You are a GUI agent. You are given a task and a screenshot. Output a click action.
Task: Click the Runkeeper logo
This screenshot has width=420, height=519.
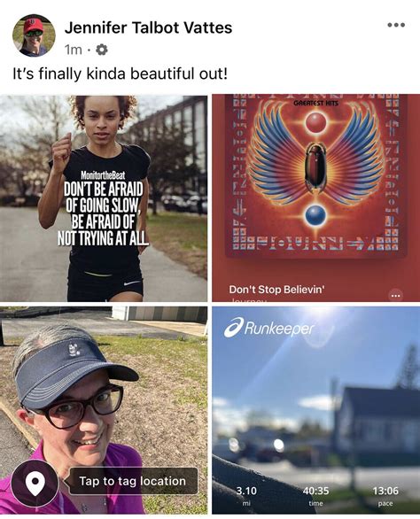point(268,329)
